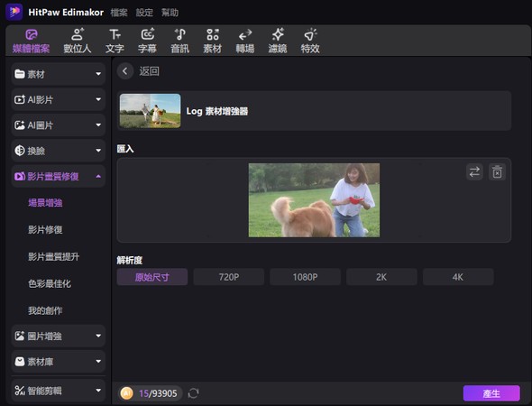This screenshot has height=406, width=532.
Task: Open the 特效 effects panel
Action: [310, 41]
